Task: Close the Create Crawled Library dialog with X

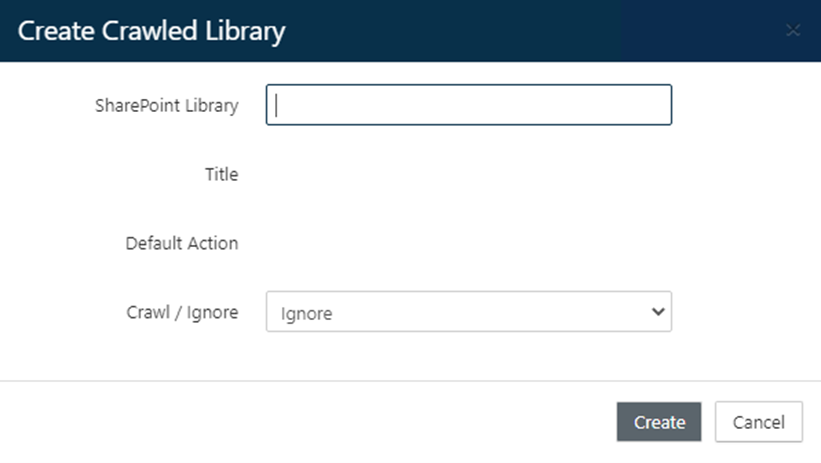Action: click(793, 31)
